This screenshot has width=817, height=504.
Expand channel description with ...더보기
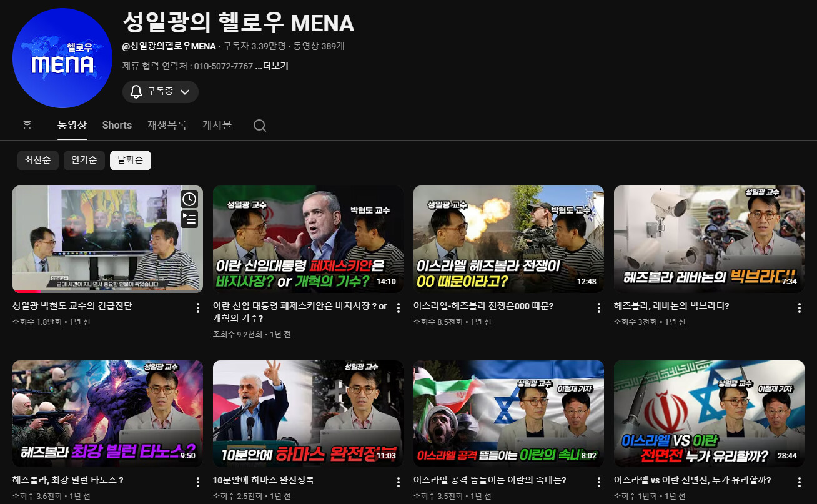272,66
